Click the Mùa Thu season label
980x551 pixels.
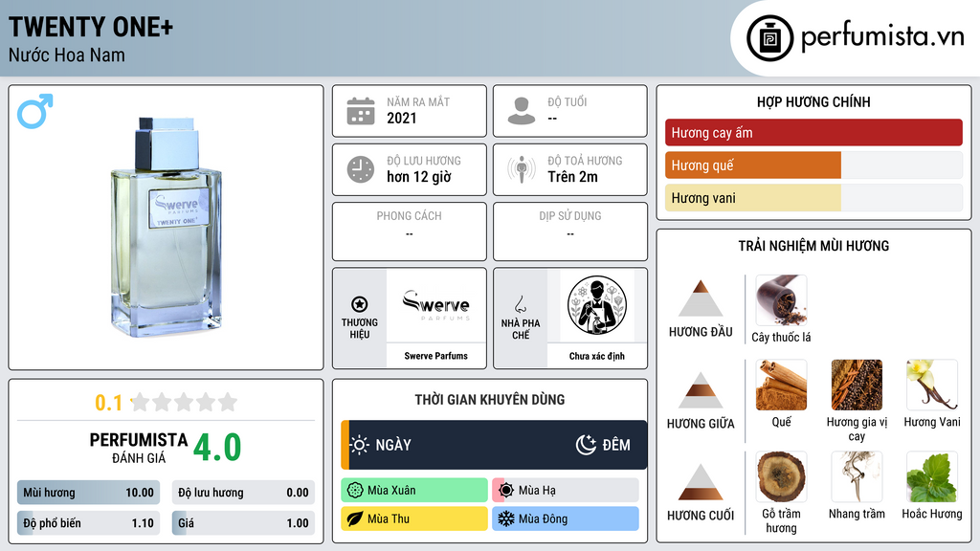[x=389, y=518]
